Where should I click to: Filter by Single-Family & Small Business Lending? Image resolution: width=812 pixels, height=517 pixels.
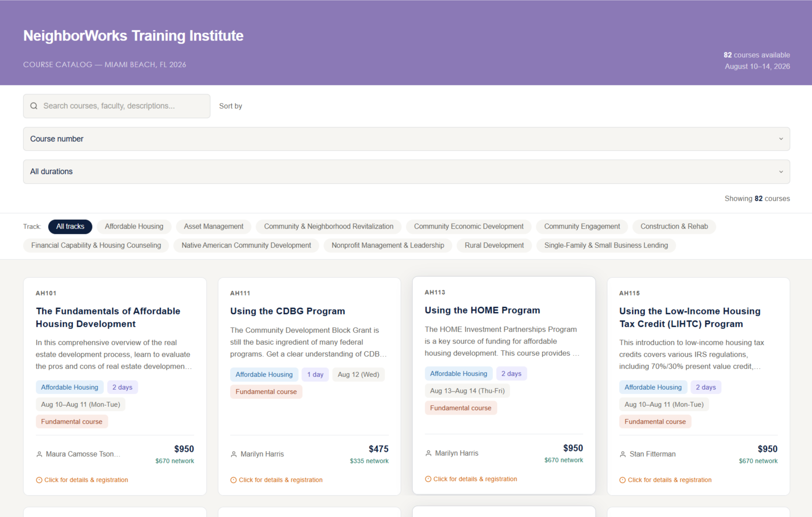pos(606,245)
